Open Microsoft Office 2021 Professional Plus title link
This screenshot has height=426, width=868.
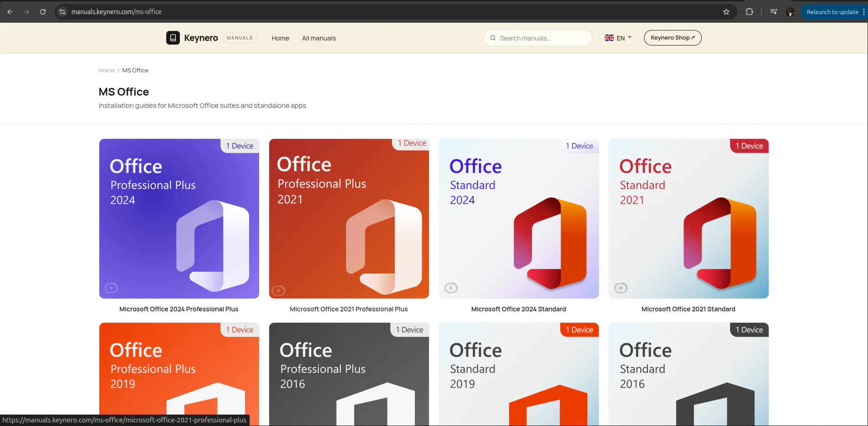click(x=349, y=309)
